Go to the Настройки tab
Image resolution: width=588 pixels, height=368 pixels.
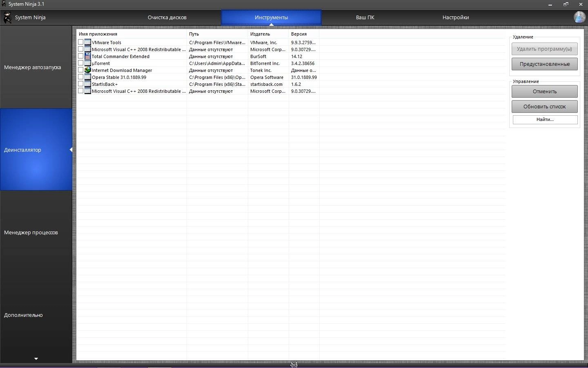click(x=456, y=18)
